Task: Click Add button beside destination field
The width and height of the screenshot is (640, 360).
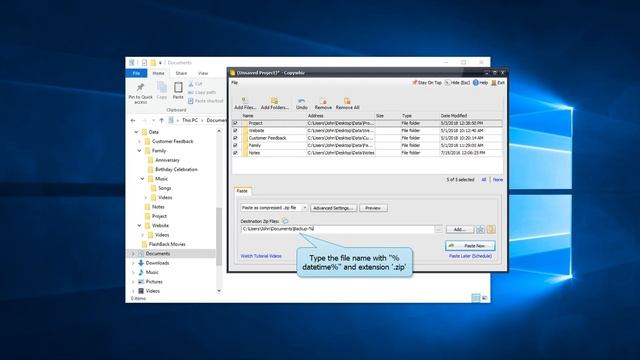Action: (x=460, y=229)
